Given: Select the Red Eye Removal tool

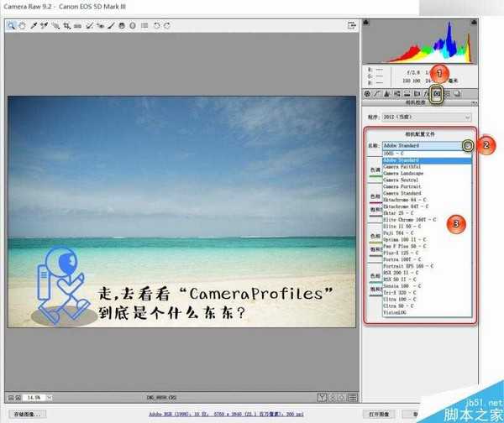Looking at the screenshot, I should [100, 26].
